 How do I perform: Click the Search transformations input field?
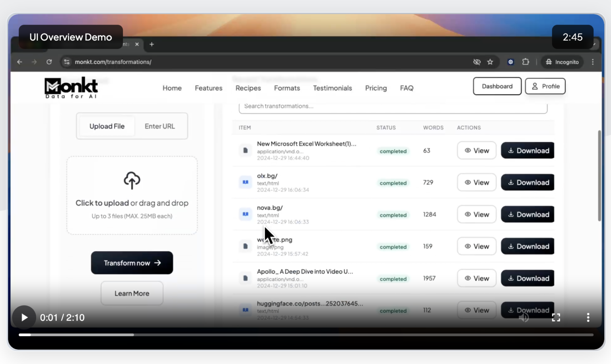(x=393, y=106)
